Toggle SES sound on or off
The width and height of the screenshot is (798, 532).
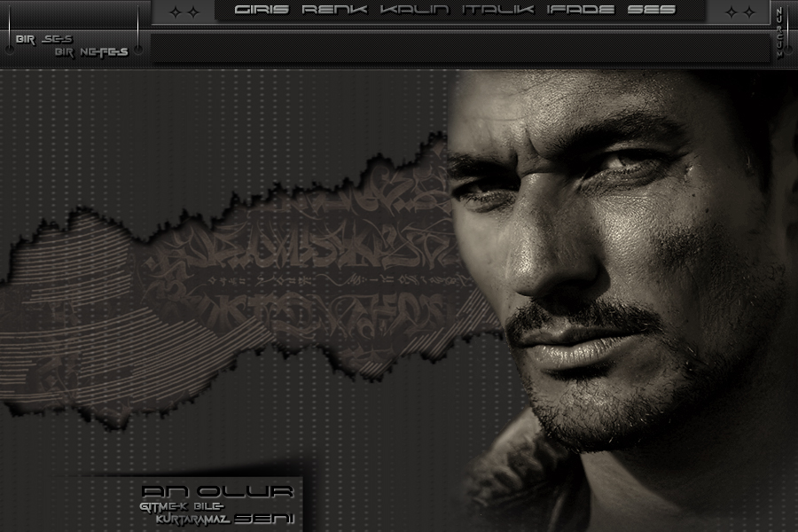click(x=651, y=11)
